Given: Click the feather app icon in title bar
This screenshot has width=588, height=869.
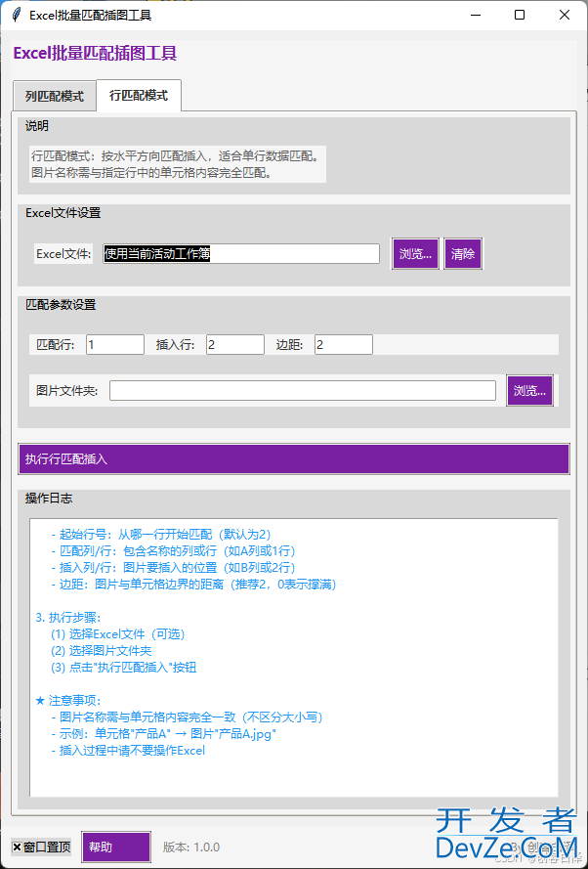Looking at the screenshot, I should coord(18,15).
